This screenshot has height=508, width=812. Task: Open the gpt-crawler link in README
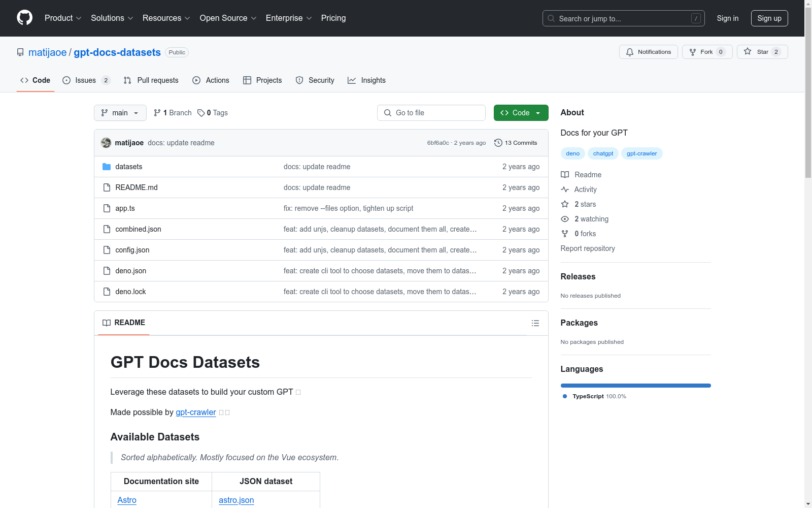[196, 412]
